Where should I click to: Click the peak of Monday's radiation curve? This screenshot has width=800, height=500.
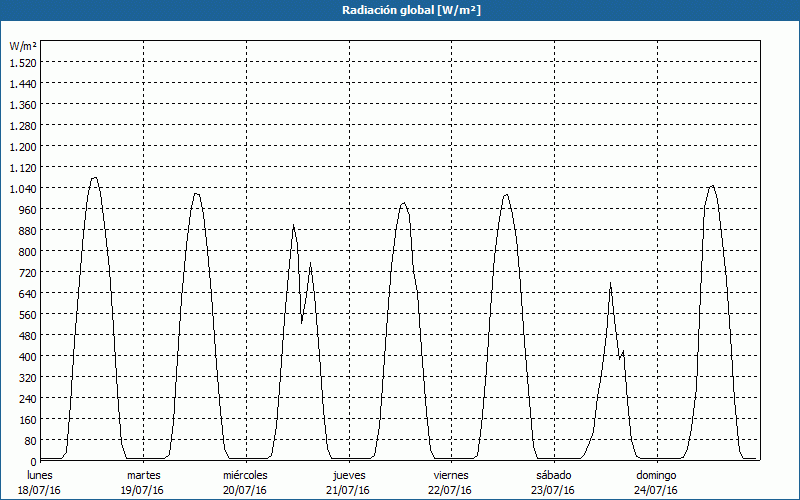point(95,178)
